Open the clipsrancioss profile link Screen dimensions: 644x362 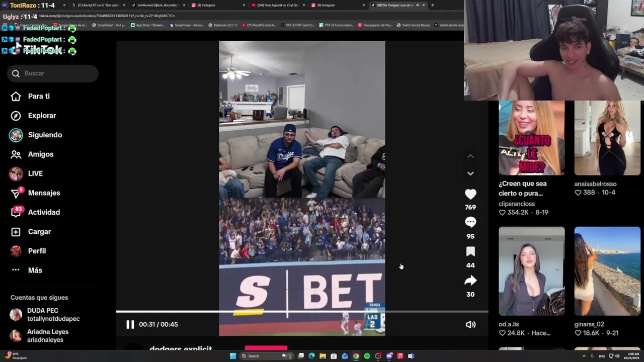click(517, 204)
